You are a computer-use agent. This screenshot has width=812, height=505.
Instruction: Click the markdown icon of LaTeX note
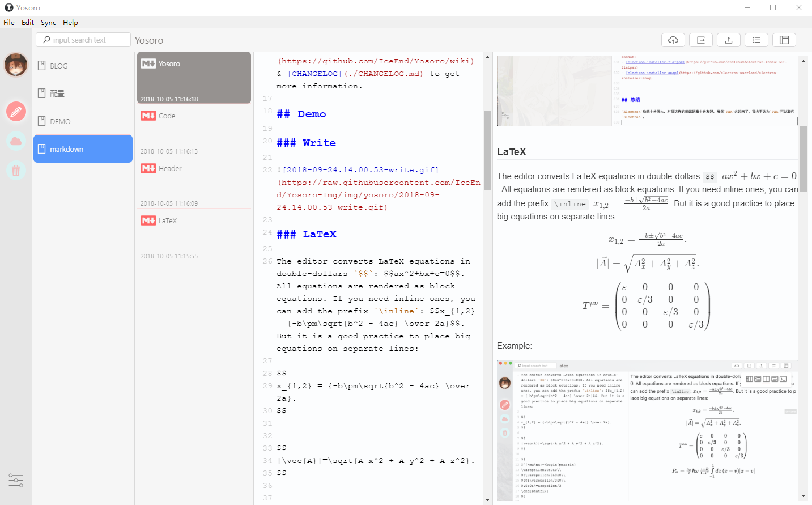(148, 220)
